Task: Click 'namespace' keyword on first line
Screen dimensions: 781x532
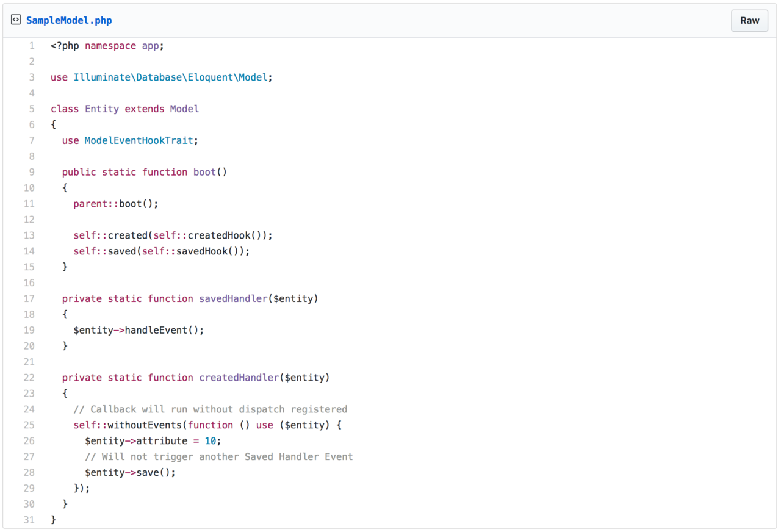Action: [110, 46]
